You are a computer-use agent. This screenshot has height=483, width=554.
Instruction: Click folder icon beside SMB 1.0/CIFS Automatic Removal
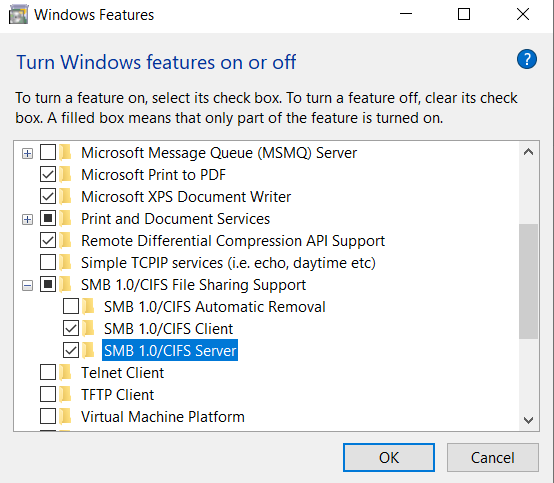(x=89, y=306)
